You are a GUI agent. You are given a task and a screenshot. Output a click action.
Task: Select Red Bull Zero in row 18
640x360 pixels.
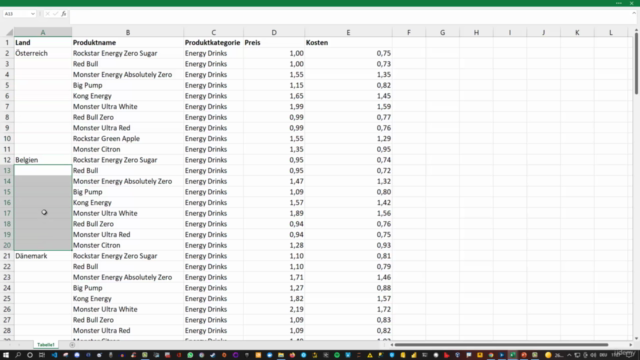coord(128,224)
